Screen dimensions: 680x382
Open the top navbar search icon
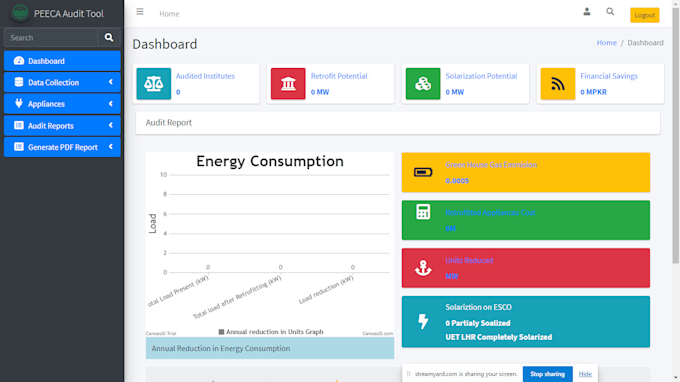pyautogui.click(x=610, y=12)
